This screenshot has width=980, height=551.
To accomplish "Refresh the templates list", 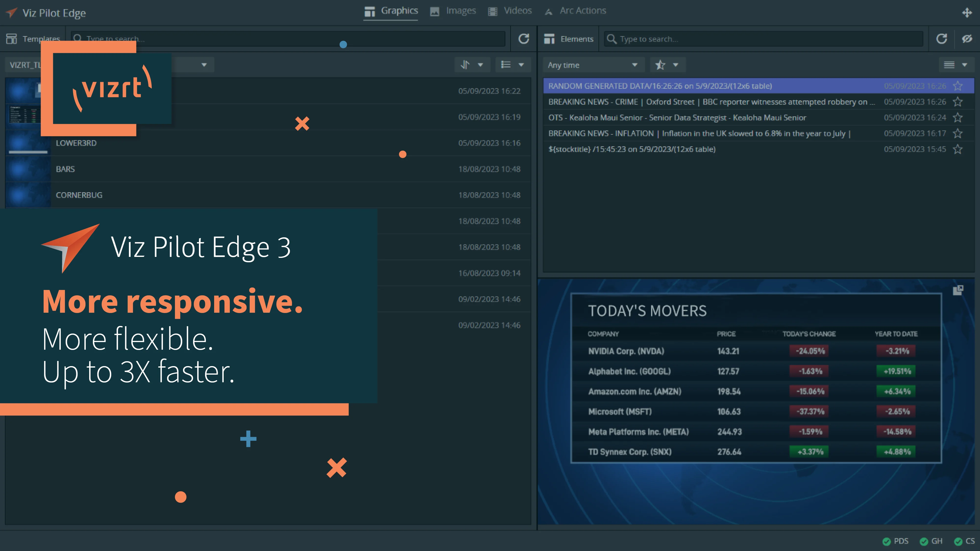I will click(x=524, y=39).
